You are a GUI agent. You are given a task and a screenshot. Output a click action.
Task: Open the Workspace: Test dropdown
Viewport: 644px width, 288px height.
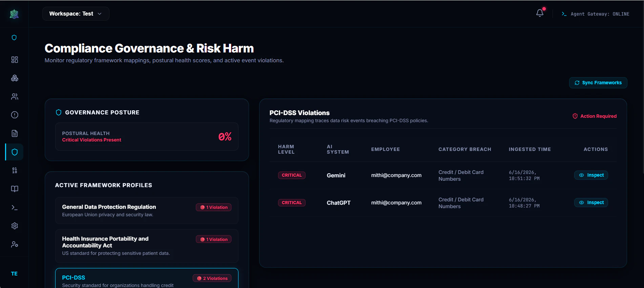pyautogui.click(x=76, y=14)
